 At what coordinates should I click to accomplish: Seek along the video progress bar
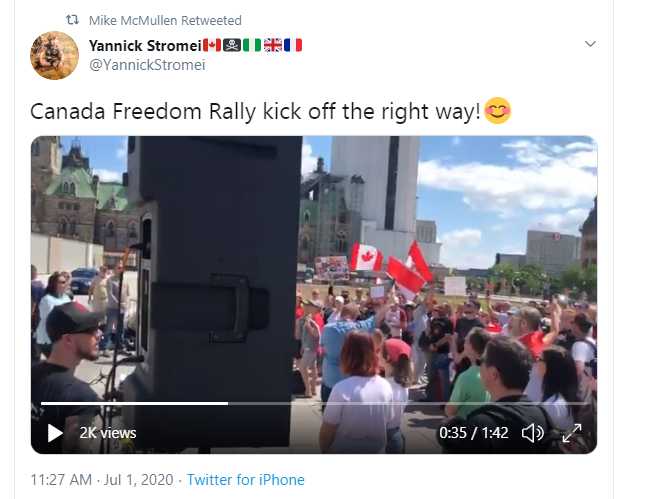(314, 404)
